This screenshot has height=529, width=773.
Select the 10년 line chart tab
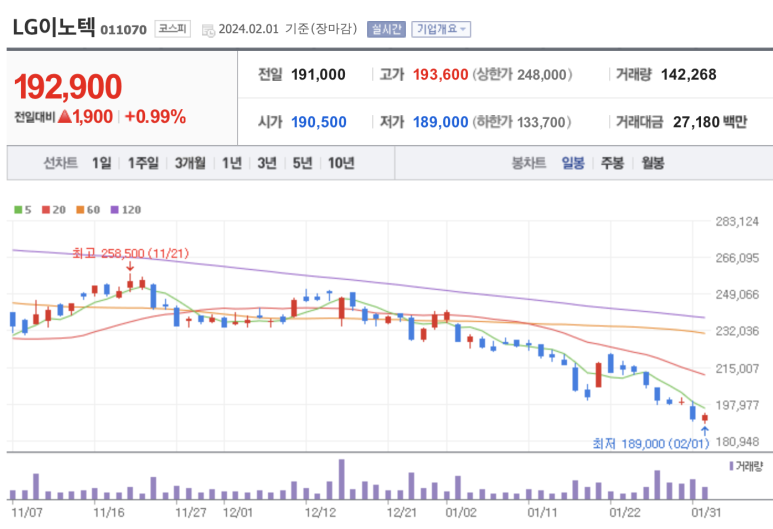[x=341, y=163]
